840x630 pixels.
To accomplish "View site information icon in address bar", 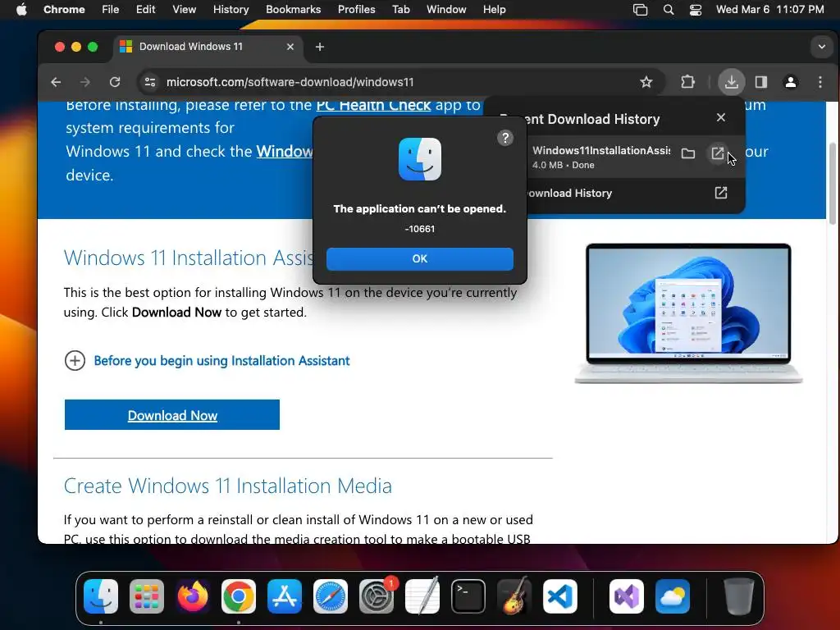I will [x=150, y=82].
